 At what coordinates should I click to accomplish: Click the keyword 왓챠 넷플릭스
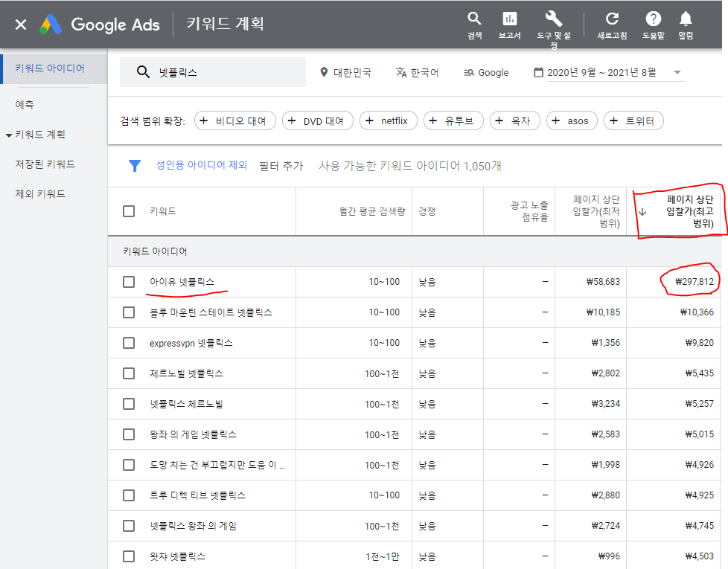(x=177, y=556)
